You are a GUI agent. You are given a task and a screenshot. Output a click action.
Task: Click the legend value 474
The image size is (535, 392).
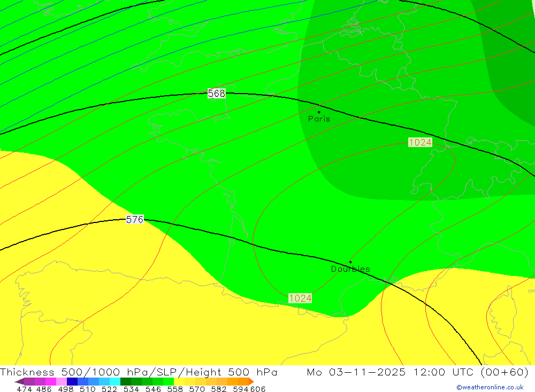pos(24,389)
